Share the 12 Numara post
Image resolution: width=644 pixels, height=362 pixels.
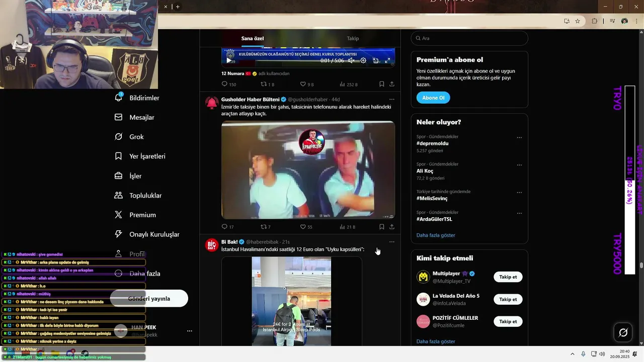(x=392, y=84)
